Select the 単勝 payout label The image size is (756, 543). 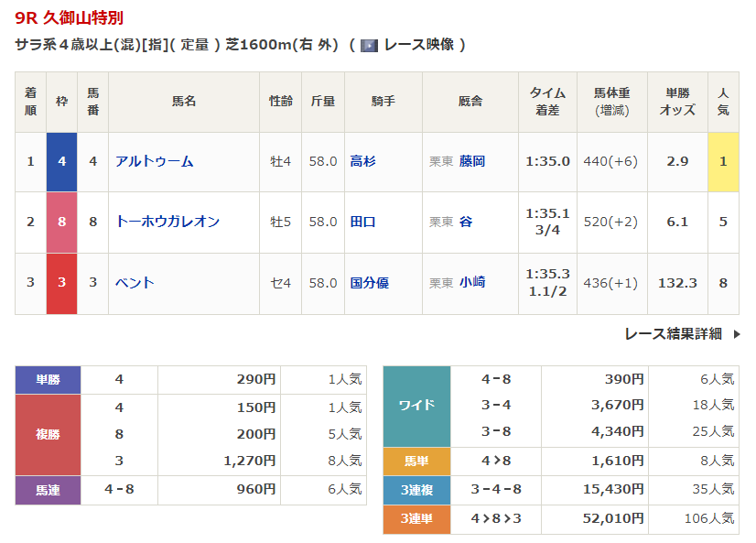tap(48, 379)
